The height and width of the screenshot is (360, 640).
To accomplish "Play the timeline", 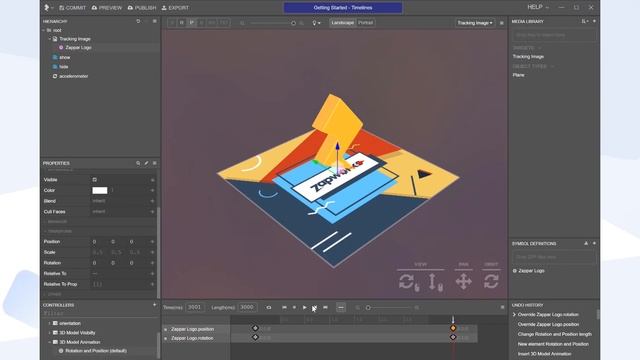I will pos(304,308).
